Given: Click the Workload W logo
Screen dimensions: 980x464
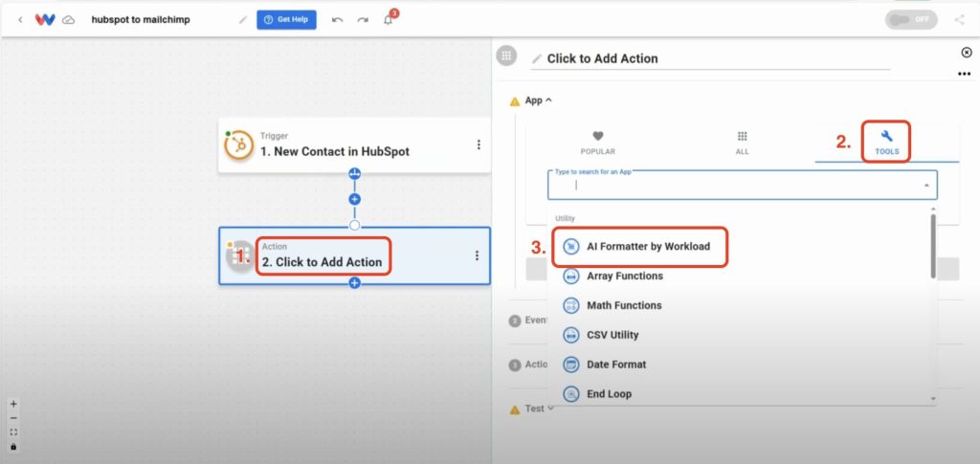Looking at the screenshot, I should (x=44, y=19).
